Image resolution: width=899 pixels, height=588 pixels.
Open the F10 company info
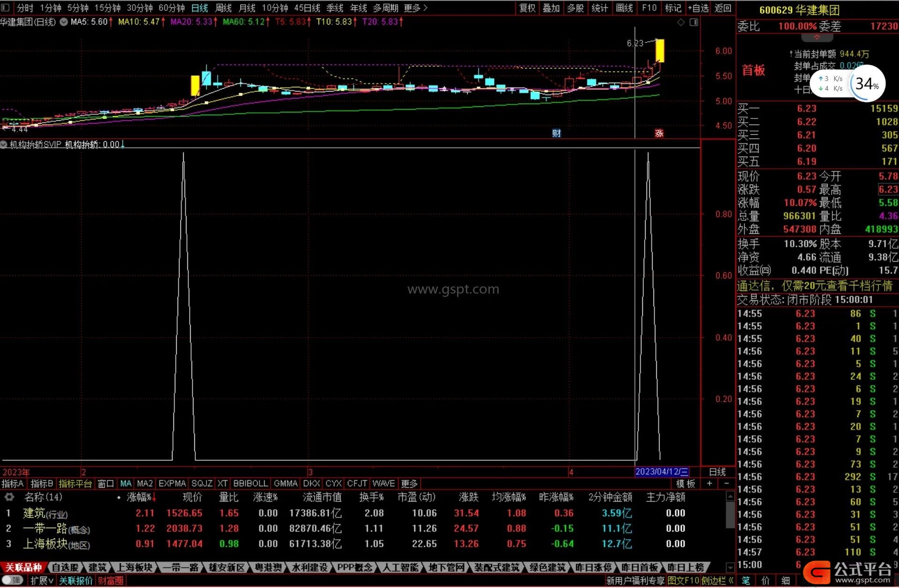coord(649,8)
